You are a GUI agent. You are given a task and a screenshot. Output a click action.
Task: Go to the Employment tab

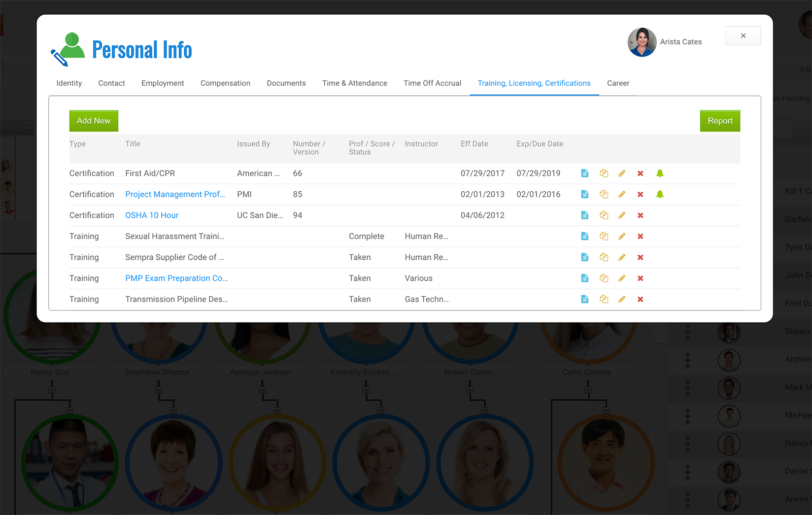(x=163, y=83)
